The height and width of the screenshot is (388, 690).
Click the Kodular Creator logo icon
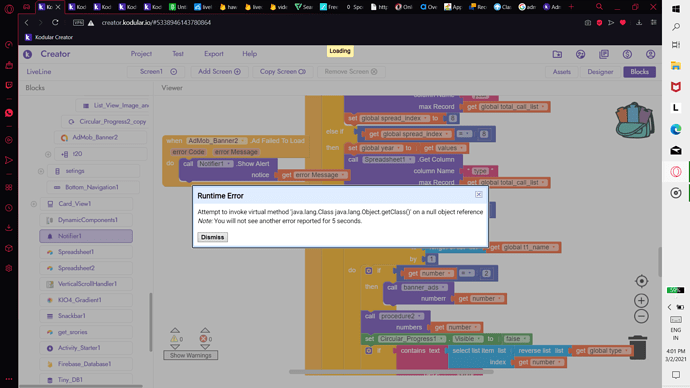tap(28, 54)
